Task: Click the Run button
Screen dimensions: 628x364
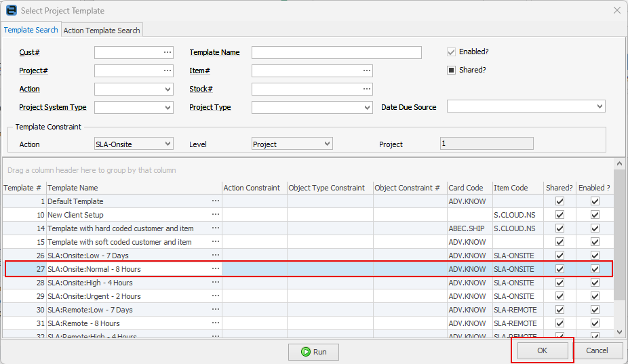Action: 313,352
